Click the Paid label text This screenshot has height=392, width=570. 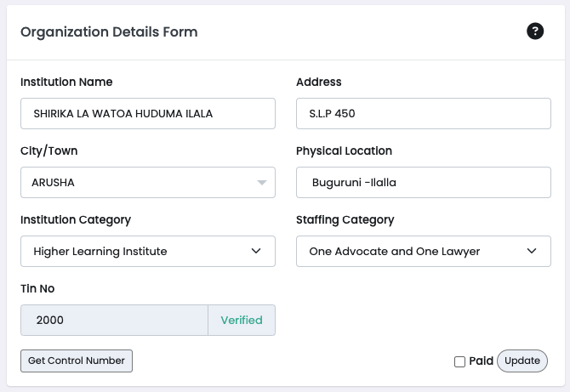(481, 361)
